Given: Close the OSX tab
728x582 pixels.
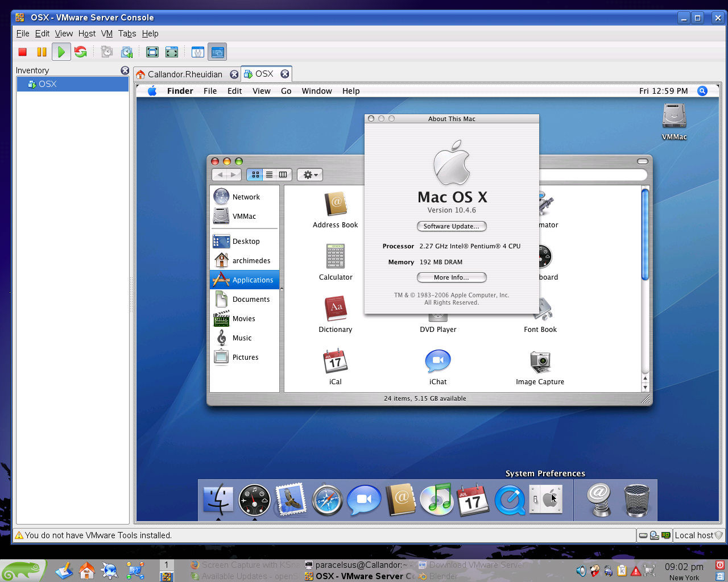Looking at the screenshot, I should pyautogui.click(x=285, y=74).
